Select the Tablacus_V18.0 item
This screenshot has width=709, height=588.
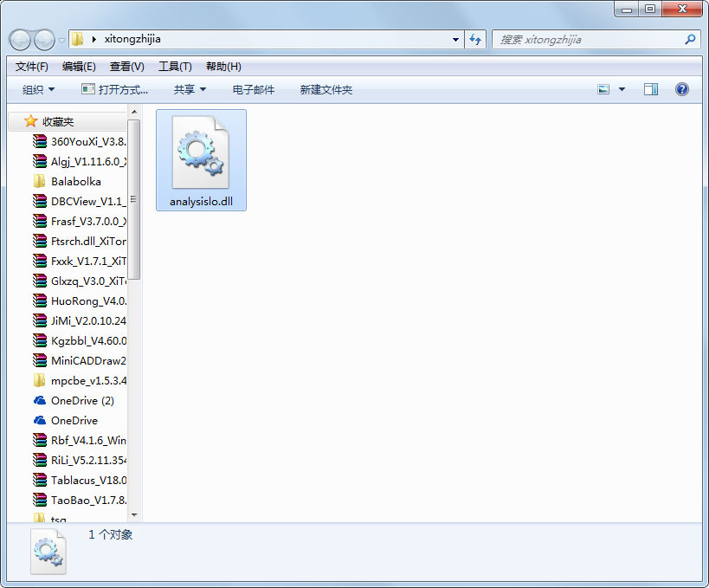(80, 480)
